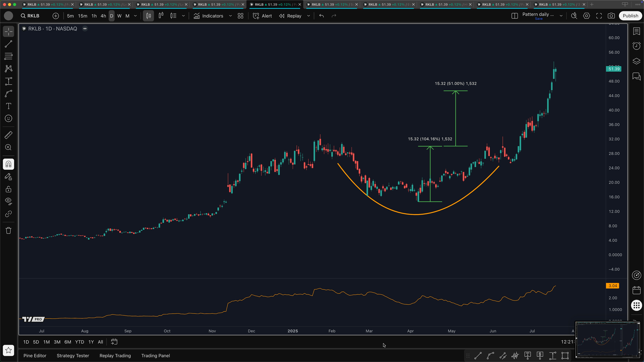Viewport: 644px width, 362px height.
Task: Open the chart patterns tool
Action: point(9,69)
